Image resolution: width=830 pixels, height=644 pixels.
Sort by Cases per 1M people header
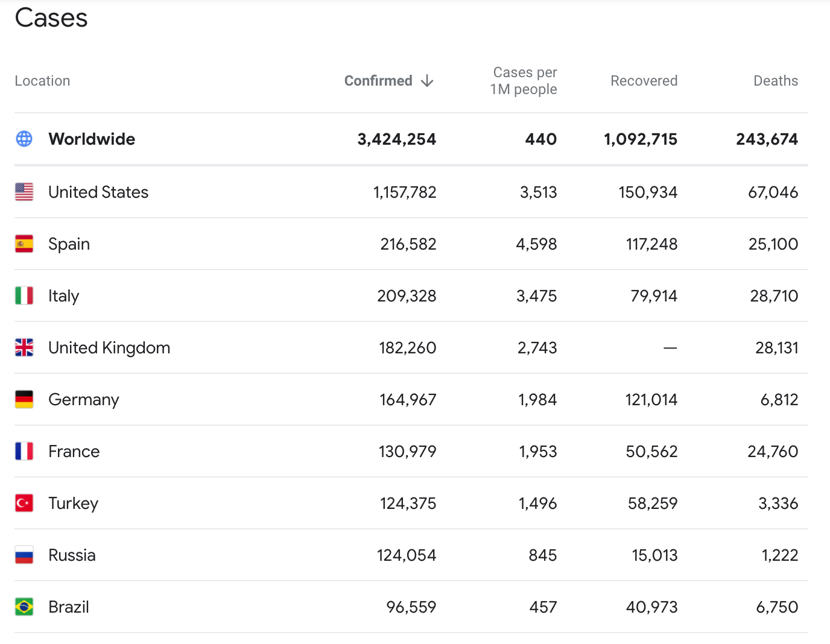tap(524, 81)
